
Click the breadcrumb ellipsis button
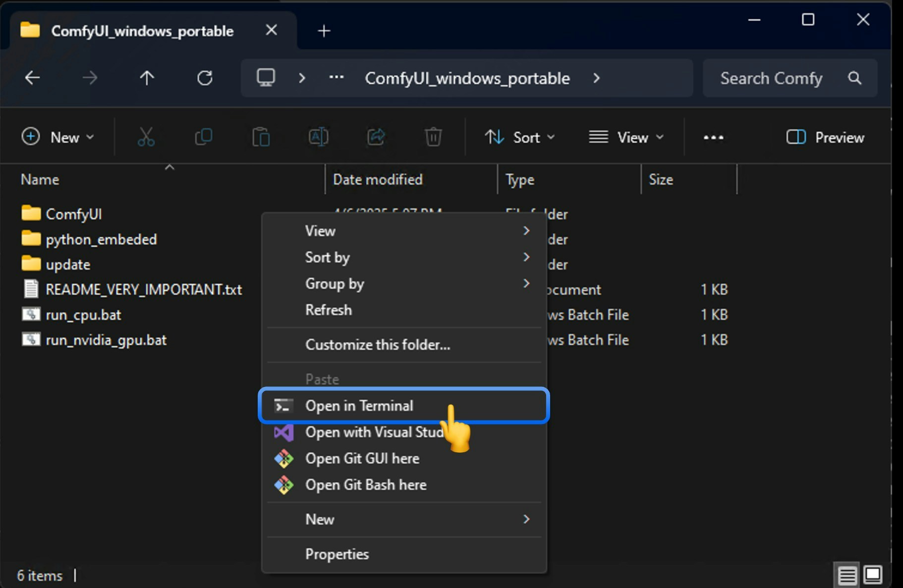pyautogui.click(x=337, y=77)
